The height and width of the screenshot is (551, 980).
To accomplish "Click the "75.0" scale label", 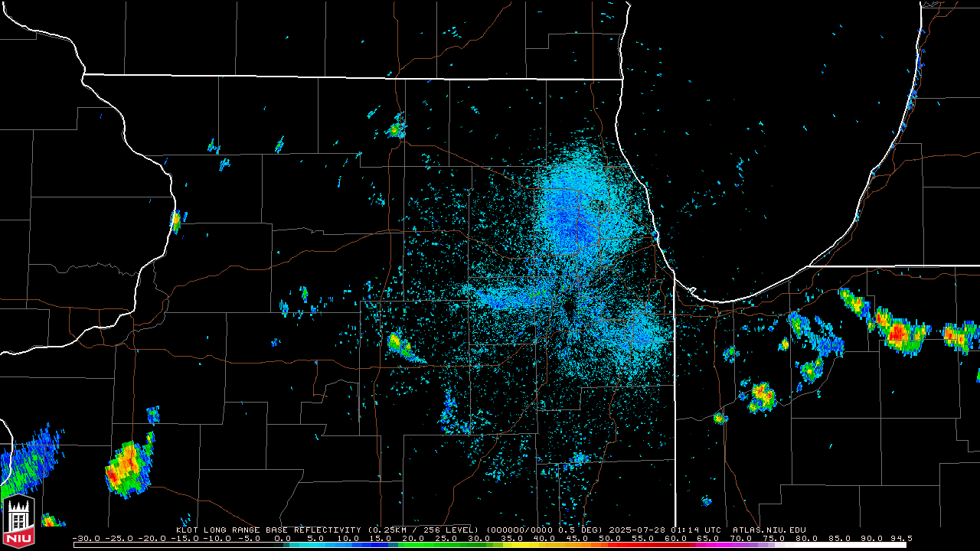I will (776, 539).
